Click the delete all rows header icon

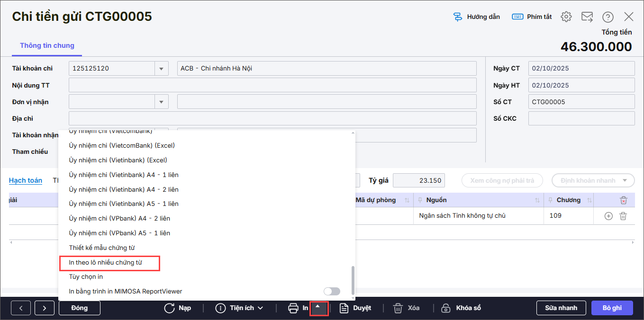point(624,200)
